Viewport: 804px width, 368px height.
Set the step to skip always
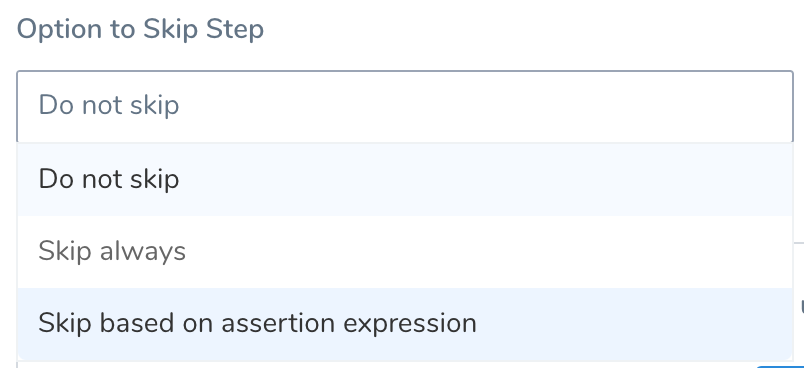tap(405, 252)
